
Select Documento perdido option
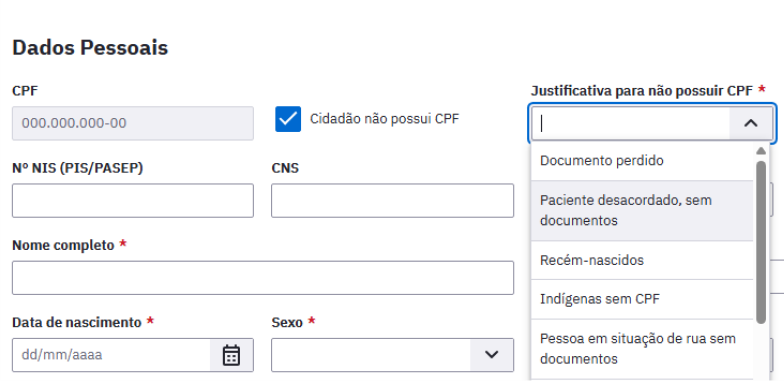(x=642, y=161)
